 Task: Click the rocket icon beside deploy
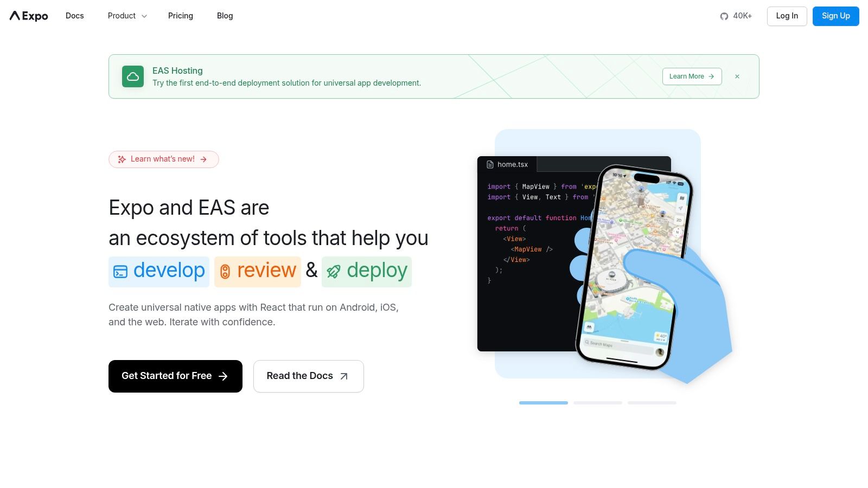(334, 272)
